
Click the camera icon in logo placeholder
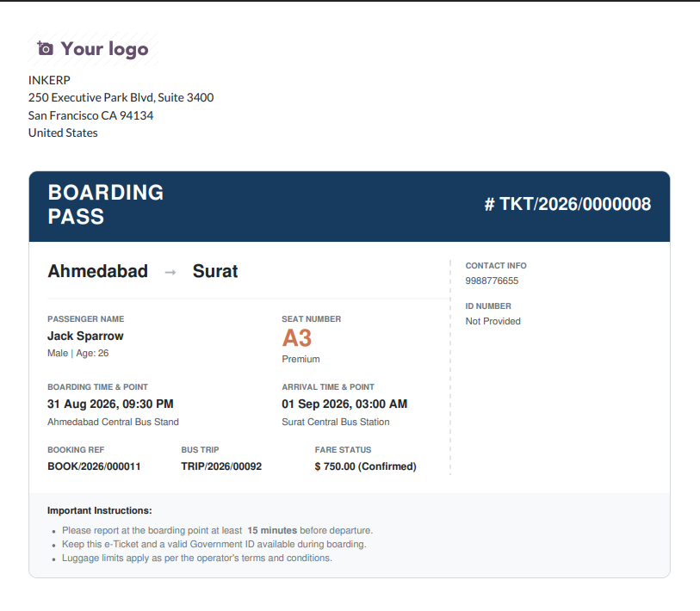[45, 48]
